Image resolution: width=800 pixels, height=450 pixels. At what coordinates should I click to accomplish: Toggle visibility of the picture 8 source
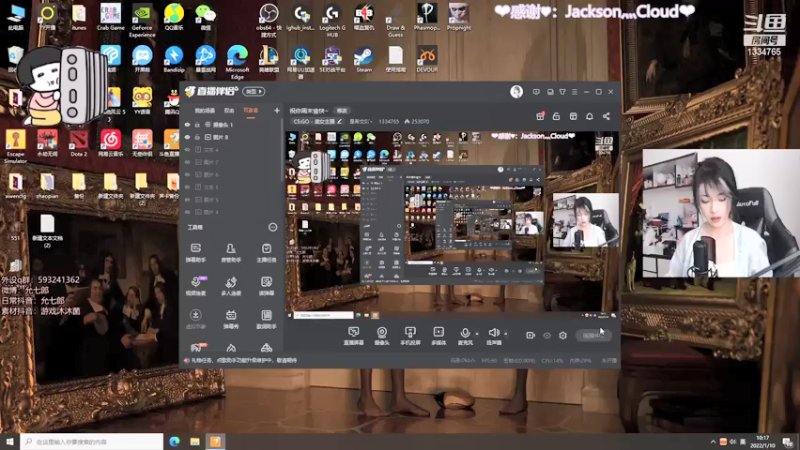click(187, 137)
